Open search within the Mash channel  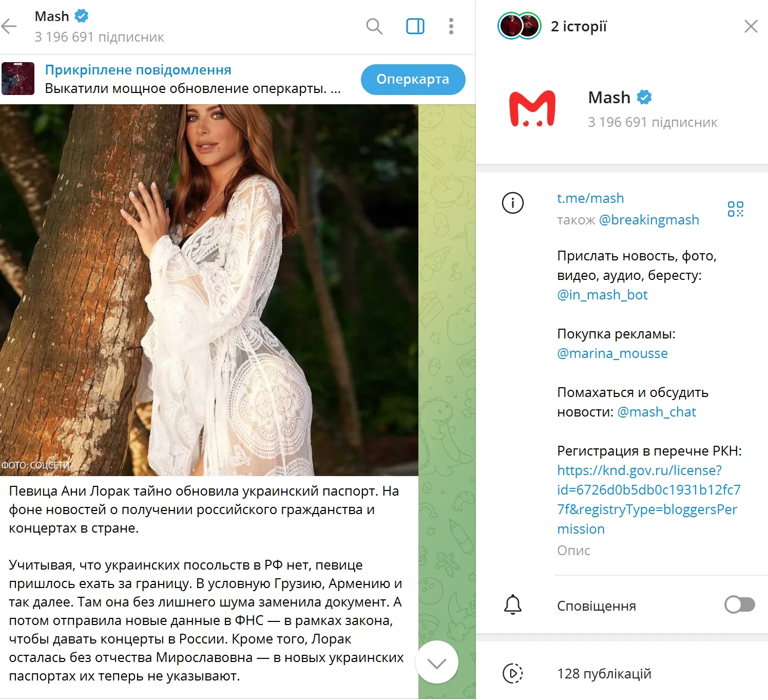point(374,26)
